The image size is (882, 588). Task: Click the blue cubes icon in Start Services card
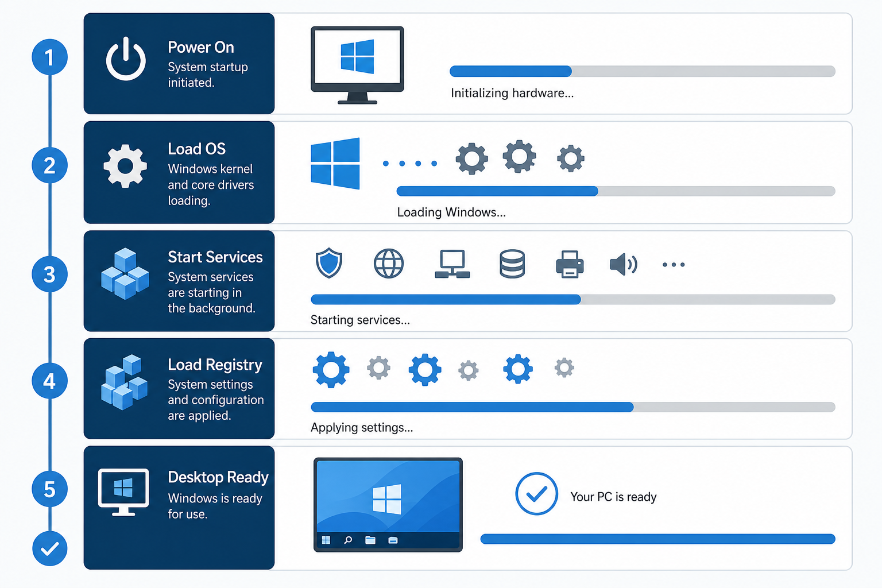click(x=125, y=274)
